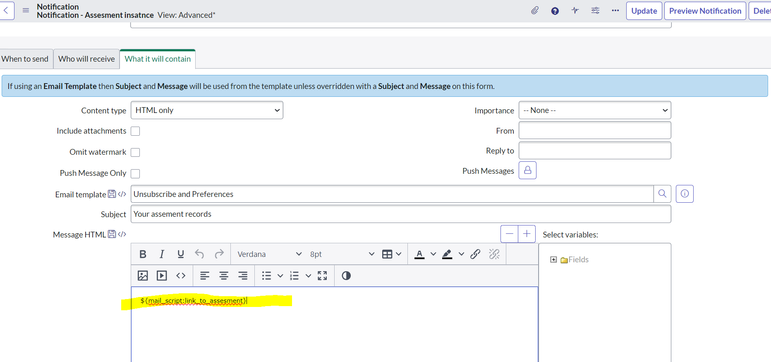Toggle fullscreen editor mode
This screenshot has height=362, width=771.
coord(322,275)
